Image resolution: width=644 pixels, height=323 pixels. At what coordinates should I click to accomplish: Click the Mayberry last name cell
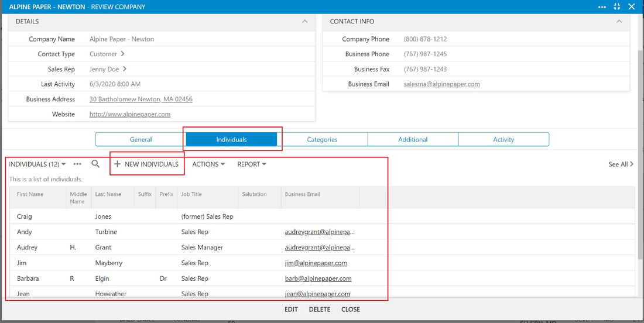(109, 263)
